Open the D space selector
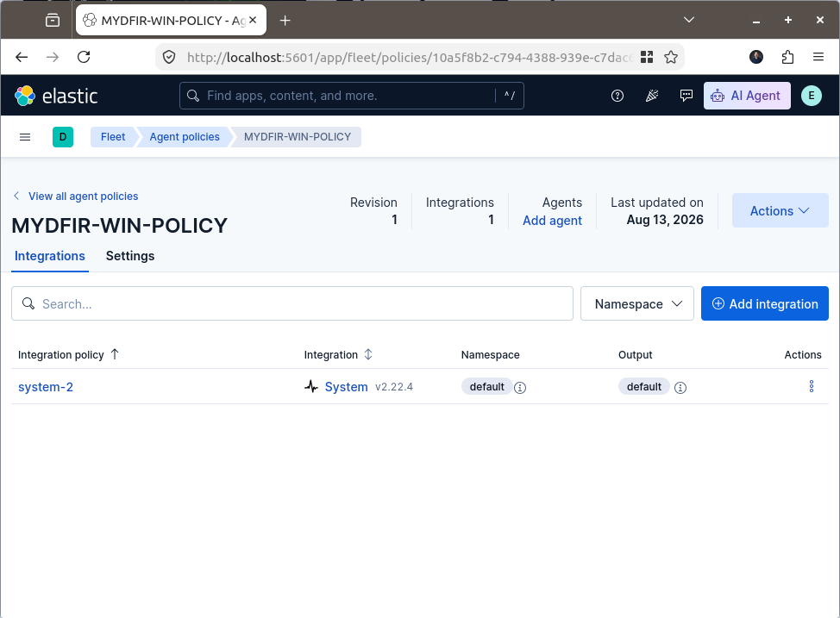The image size is (840, 618). 63,137
